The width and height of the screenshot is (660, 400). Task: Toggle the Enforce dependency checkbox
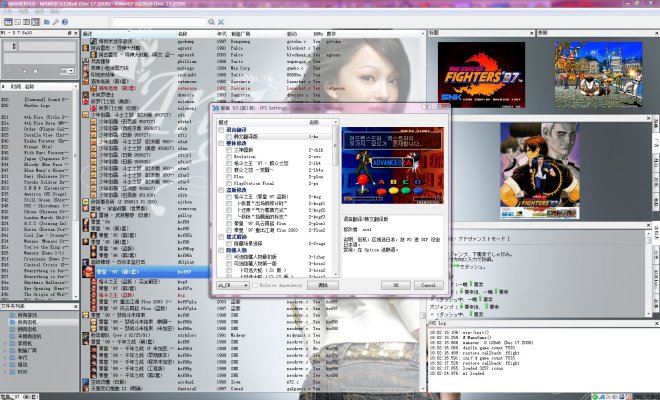(255, 285)
